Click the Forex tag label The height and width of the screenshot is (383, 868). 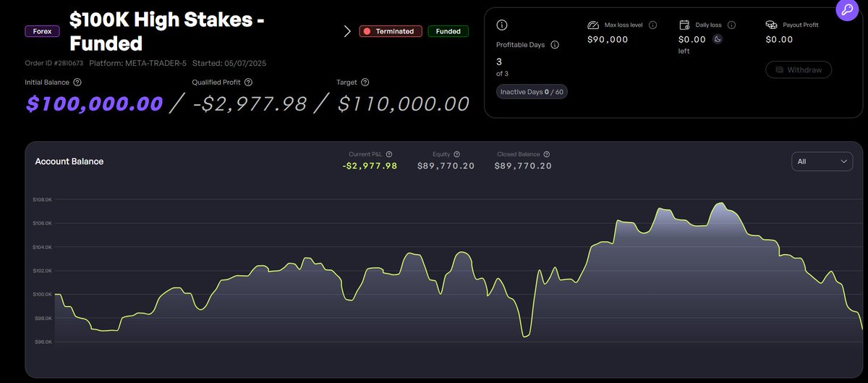[x=43, y=31]
